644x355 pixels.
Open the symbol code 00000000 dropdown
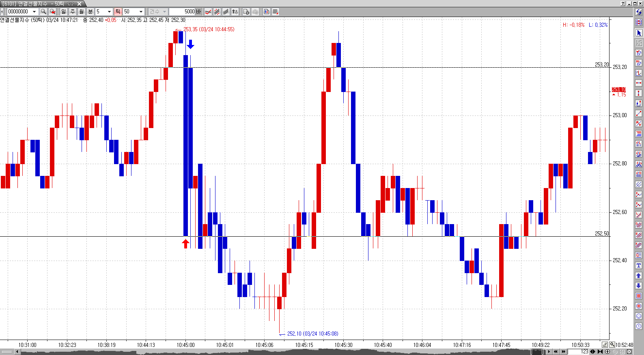(34, 12)
